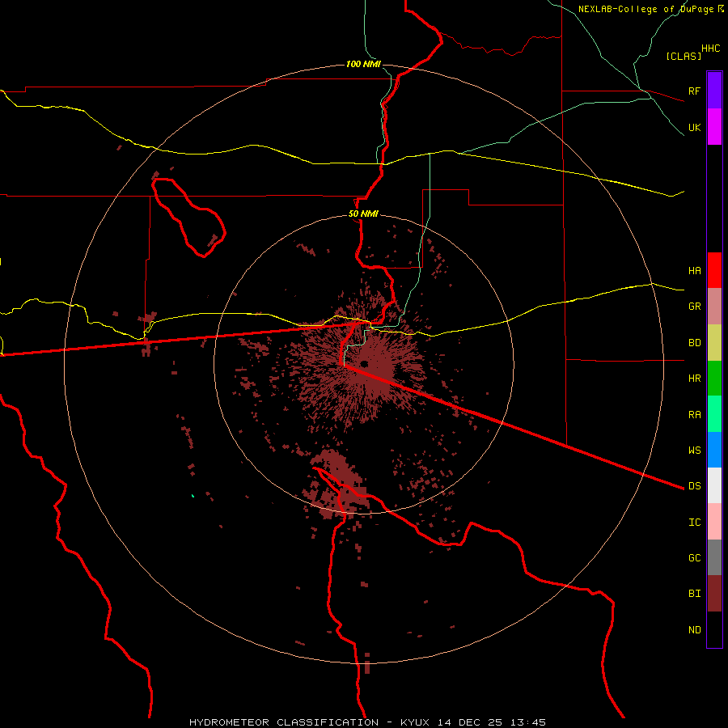Click the WS legend label
Viewport: 728px width, 728px height.
(694, 451)
